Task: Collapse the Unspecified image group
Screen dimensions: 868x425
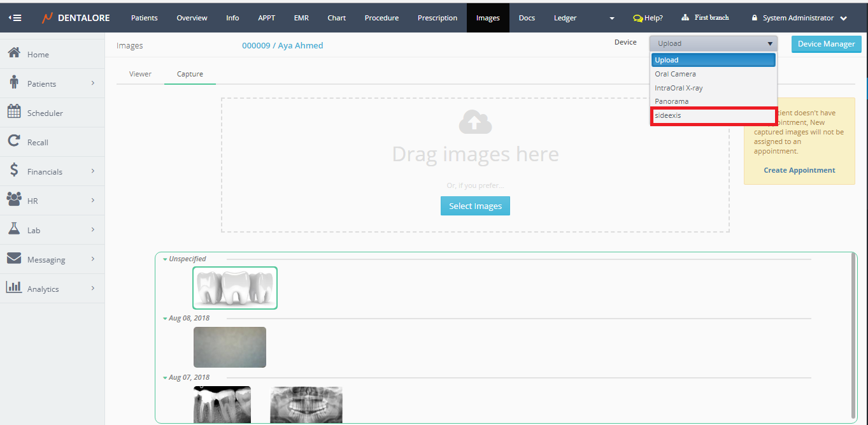Action: click(166, 259)
